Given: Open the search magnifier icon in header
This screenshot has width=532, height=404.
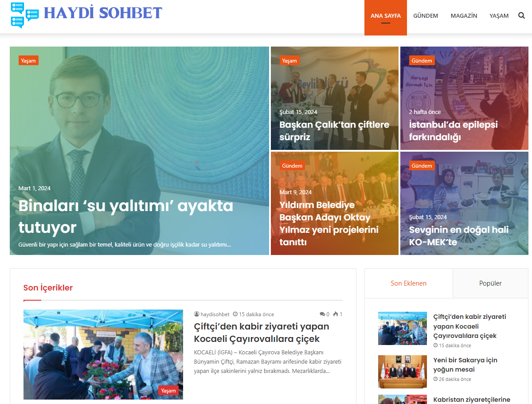Looking at the screenshot, I should click(521, 16).
